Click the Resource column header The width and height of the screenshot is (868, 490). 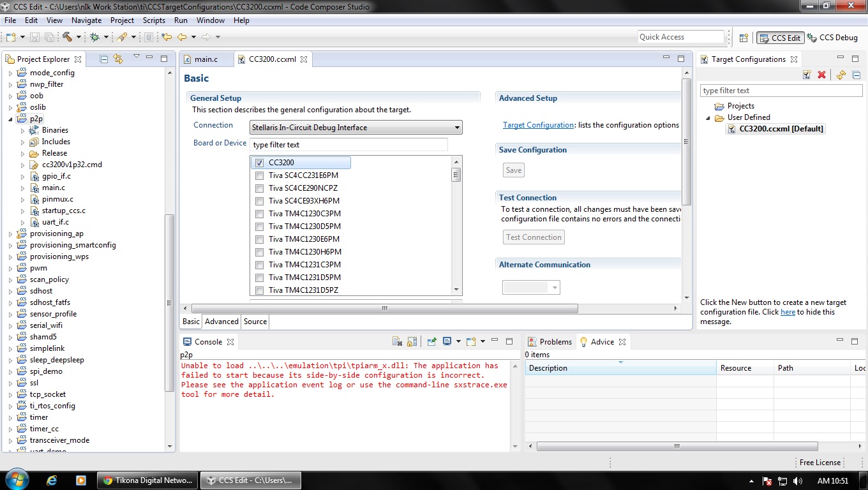click(745, 368)
